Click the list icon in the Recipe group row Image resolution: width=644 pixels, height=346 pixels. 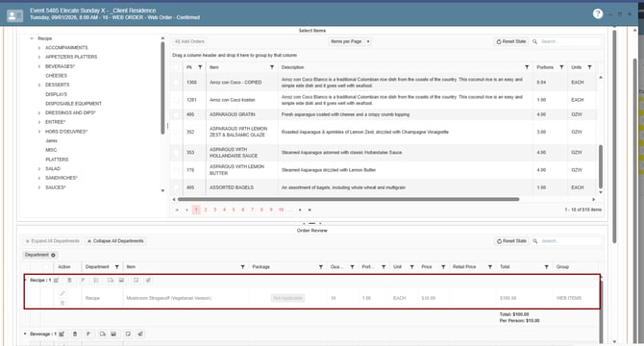click(x=96, y=281)
